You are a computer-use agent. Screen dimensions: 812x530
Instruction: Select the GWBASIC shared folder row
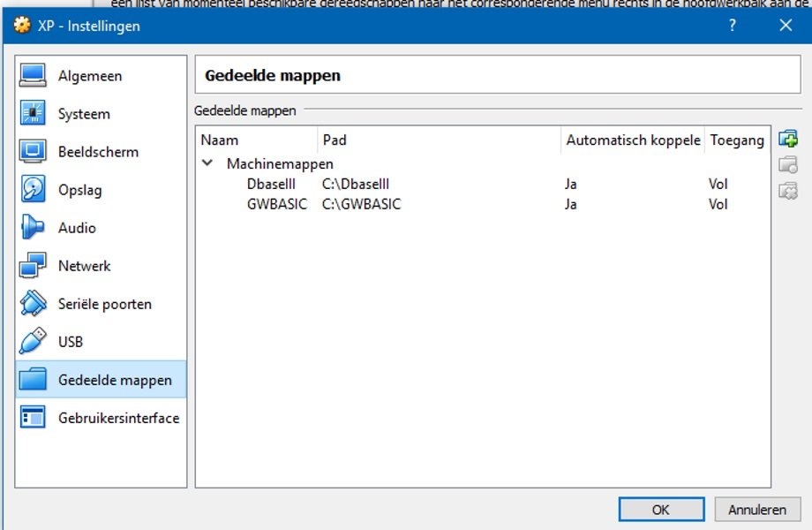[483, 204]
